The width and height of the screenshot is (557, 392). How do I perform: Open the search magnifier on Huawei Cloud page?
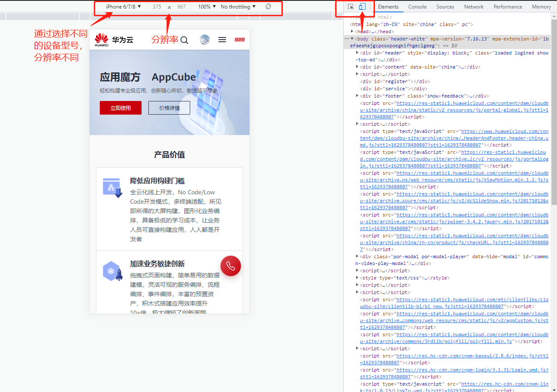(184, 40)
